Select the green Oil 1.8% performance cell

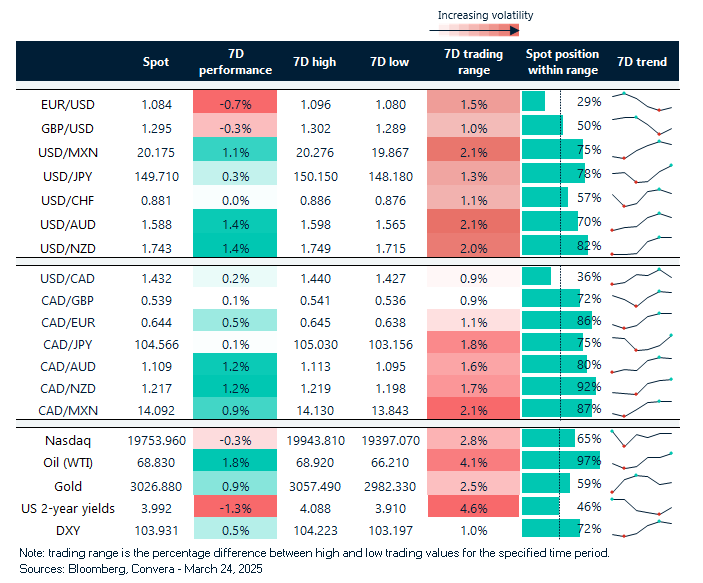coord(236,461)
